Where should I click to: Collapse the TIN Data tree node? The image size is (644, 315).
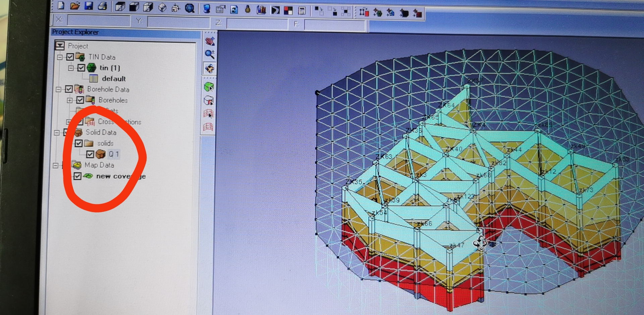[60, 57]
